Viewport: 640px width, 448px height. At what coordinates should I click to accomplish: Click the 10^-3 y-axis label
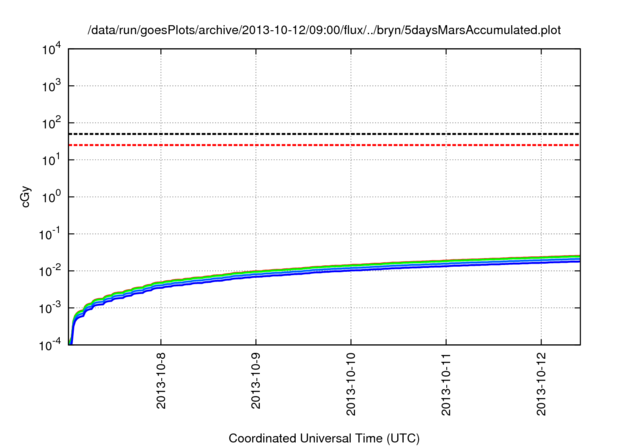click(50, 308)
